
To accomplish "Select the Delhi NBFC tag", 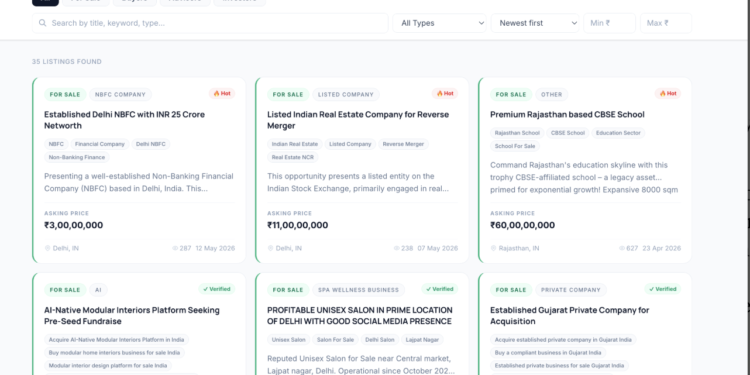I will [151, 144].
